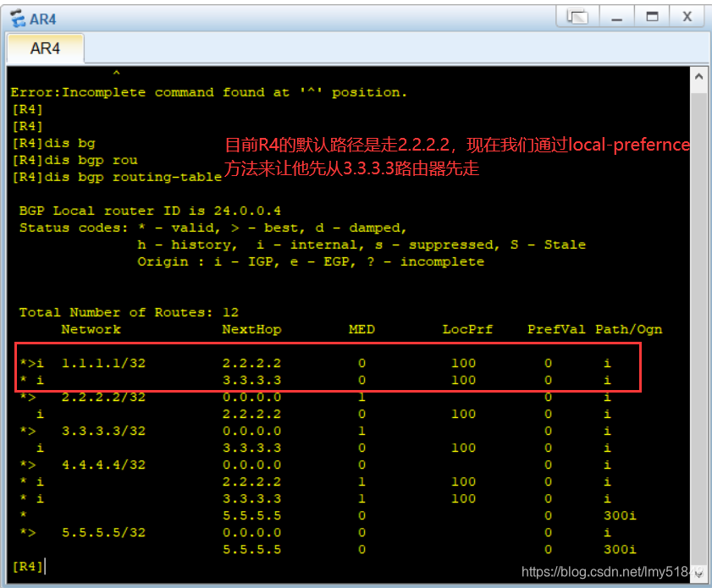Click the 'Status codes' legend line
The height and width of the screenshot is (588, 712).
[212, 228]
